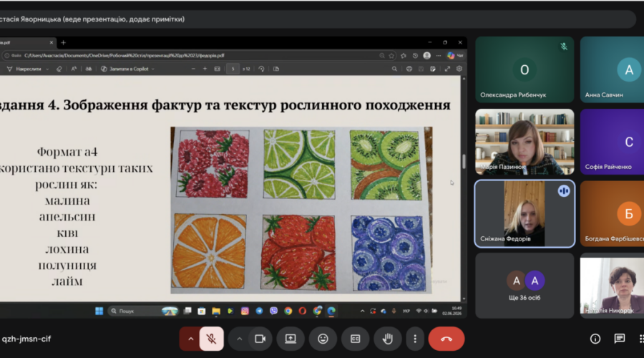The height and width of the screenshot is (358, 644).
Task: Zoom in with plus in PDF toolbar
Action: (x=205, y=69)
